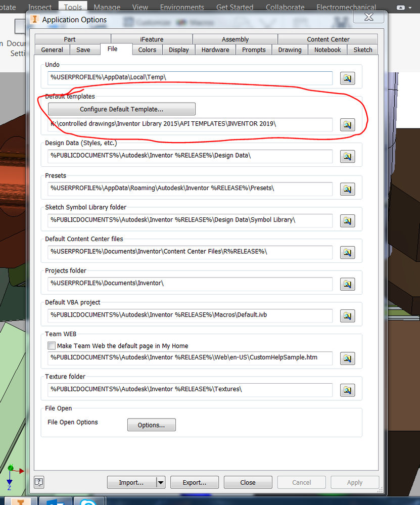Browse for the Default templates folder
The width and height of the screenshot is (420, 505).
click(348, 125)
